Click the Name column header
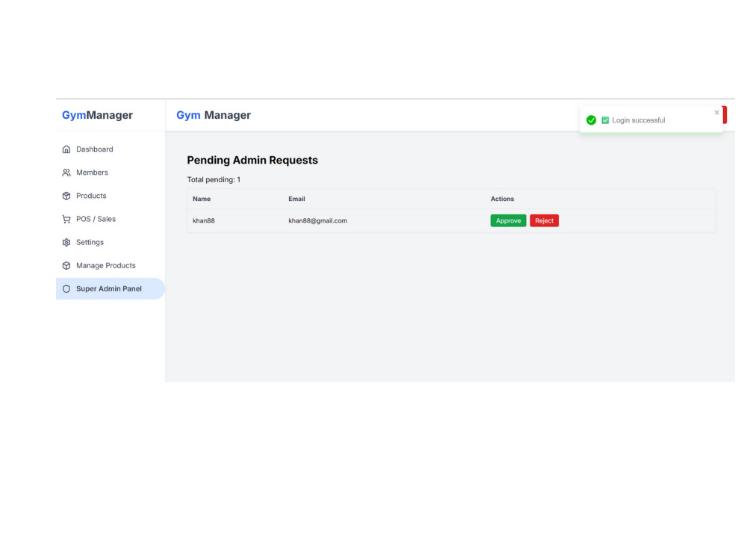 202,199
